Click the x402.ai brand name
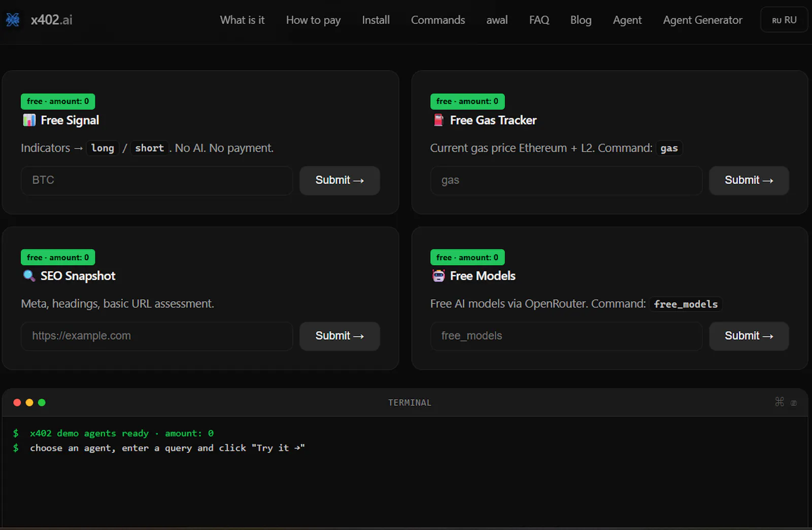The height and width of the screenshot is (530, 812). click(51, 20)
